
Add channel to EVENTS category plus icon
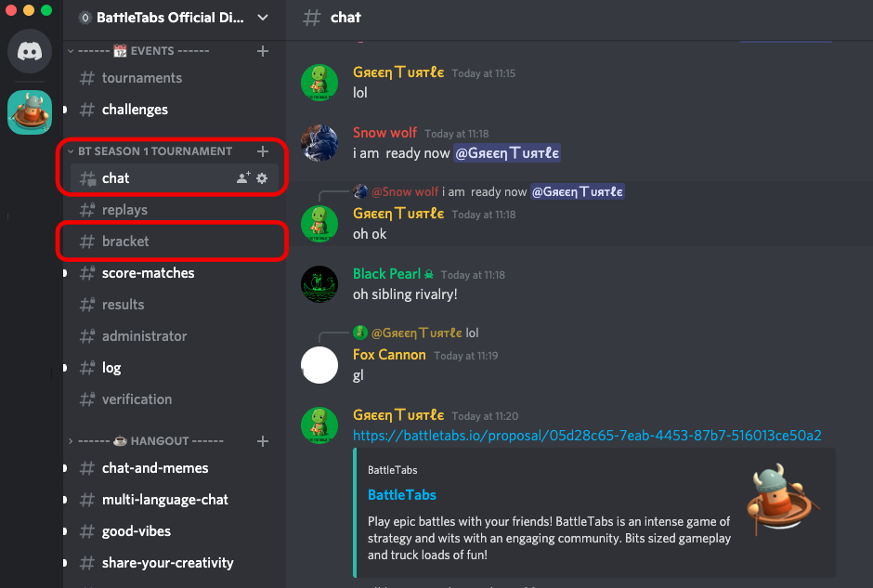[x=263, y=51]
